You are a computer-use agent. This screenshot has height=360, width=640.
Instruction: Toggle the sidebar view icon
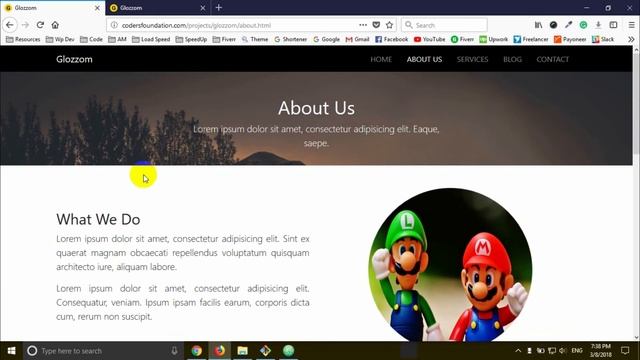[613, 25]
